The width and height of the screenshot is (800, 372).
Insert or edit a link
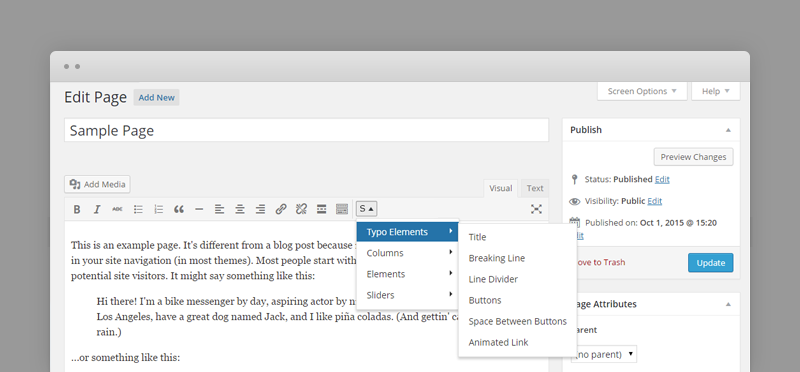281,209
